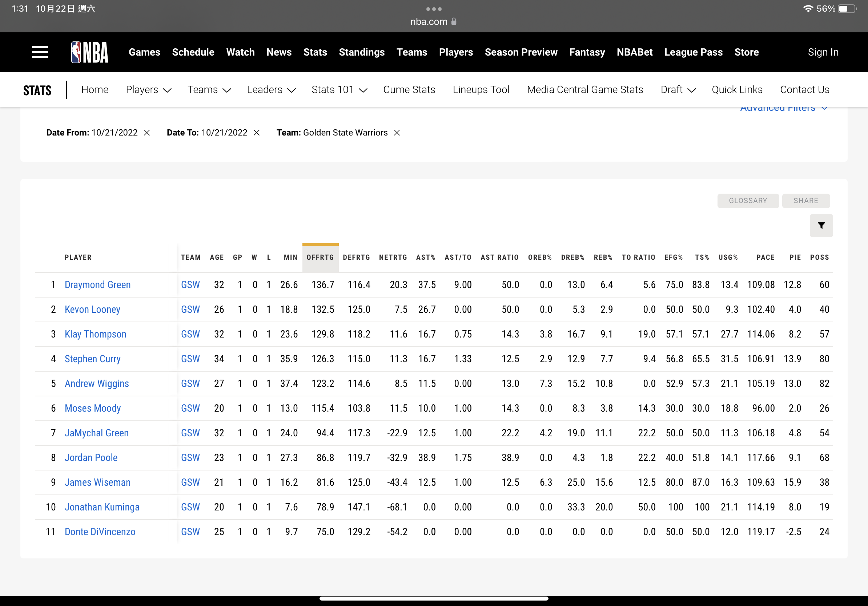Open the News top menu
This screenshot has width=868, height=606.
point(279,52)
